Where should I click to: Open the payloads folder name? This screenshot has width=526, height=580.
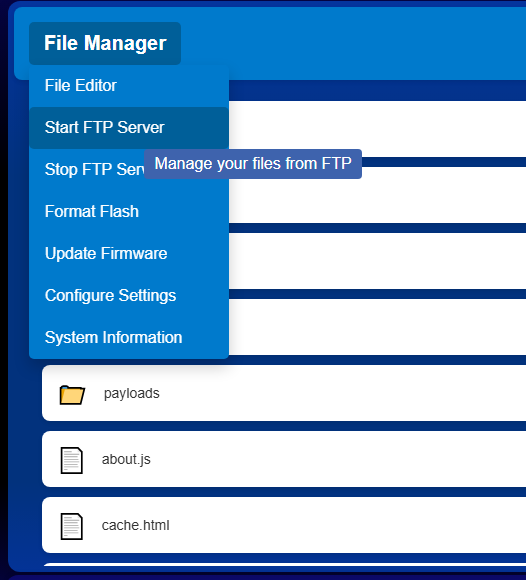(132, 393)
